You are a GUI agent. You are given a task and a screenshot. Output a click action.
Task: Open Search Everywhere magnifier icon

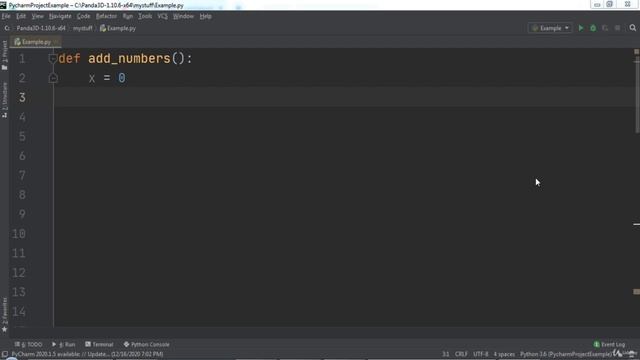click(x=633, y=28)
